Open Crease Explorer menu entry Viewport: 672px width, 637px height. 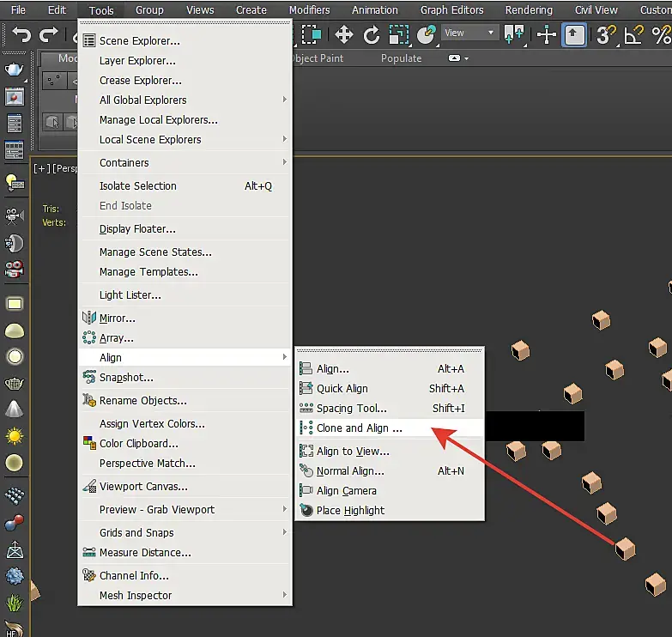click(185, 80)
